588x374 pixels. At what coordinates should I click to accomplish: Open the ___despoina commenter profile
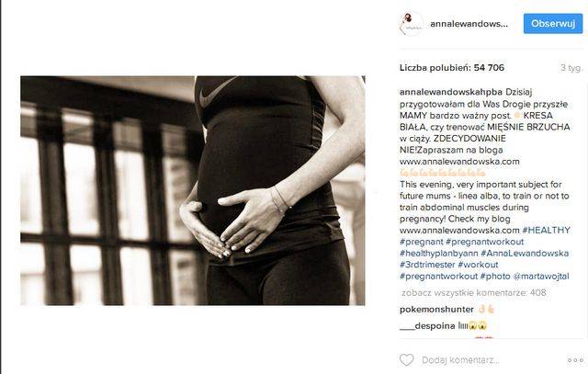click(427, 325)
